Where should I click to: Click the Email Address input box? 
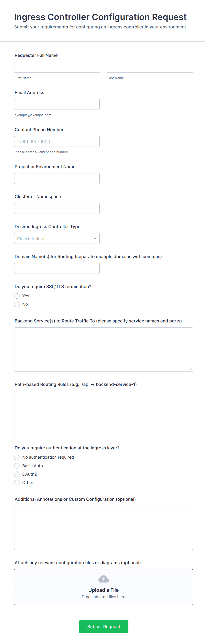point(57,104)
